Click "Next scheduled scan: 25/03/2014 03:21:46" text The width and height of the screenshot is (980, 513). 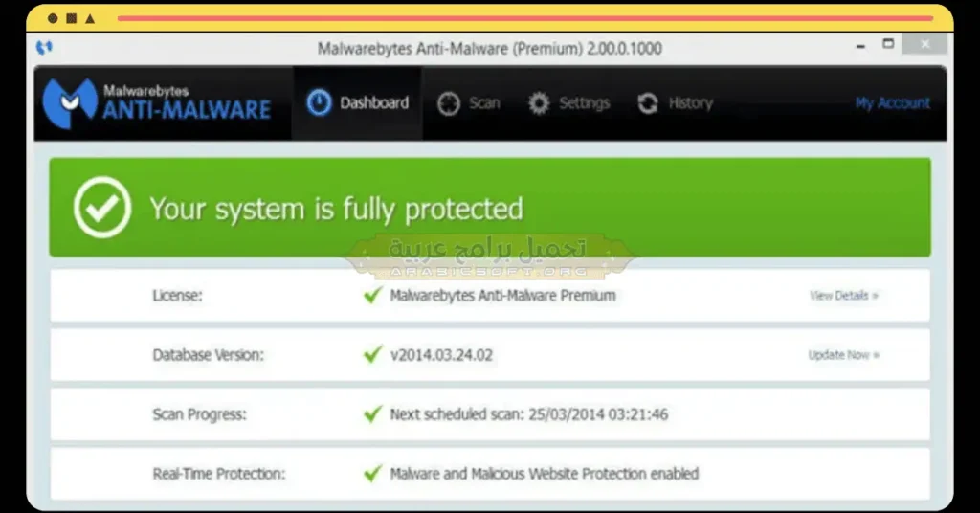(x=528, y=414)
